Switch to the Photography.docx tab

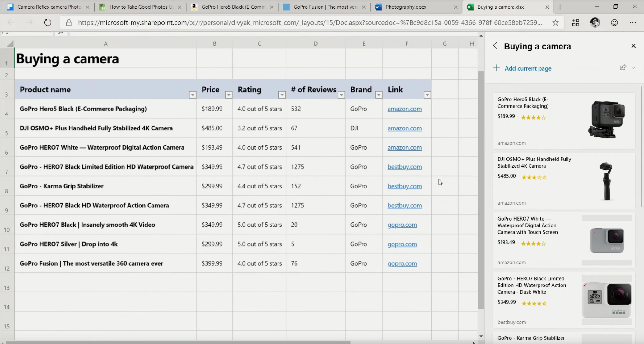coord(406,7)
